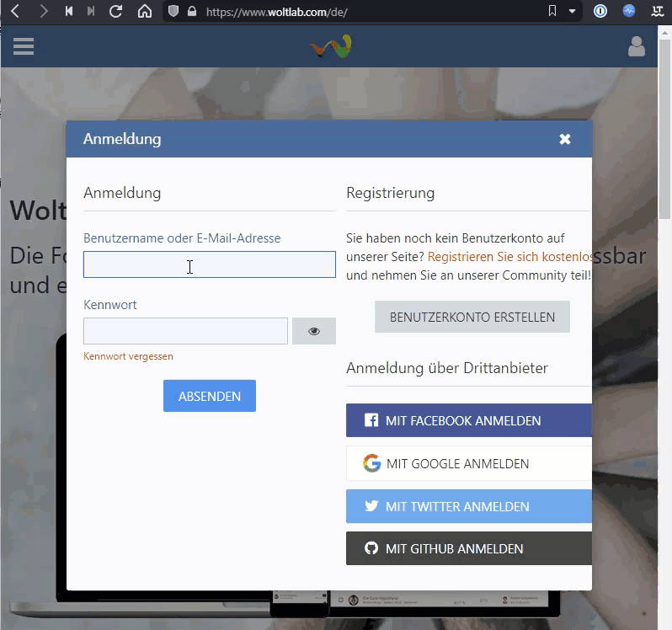Screen dimensions: 672x630
Task: Sign in with Mit Facebook anmelden
Action: click(468, 420)
